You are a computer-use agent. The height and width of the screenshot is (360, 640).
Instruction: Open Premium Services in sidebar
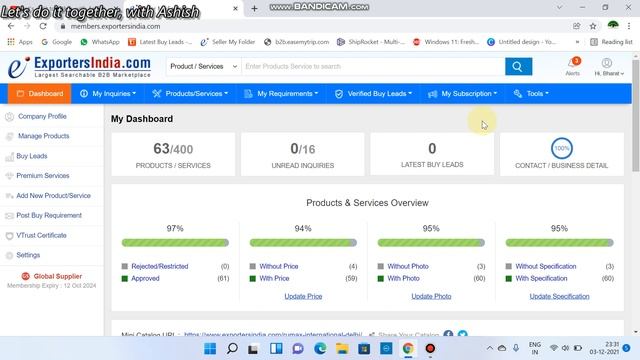tap(42, 176)
